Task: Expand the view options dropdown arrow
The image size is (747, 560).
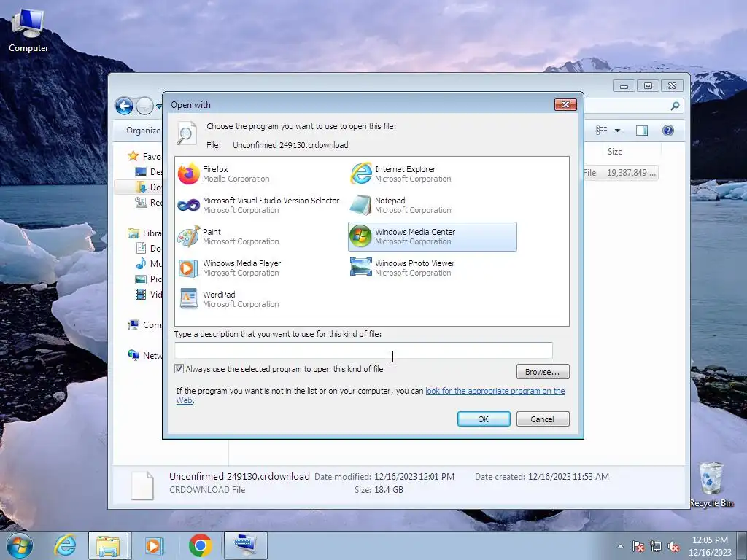Action: point(617,131)
